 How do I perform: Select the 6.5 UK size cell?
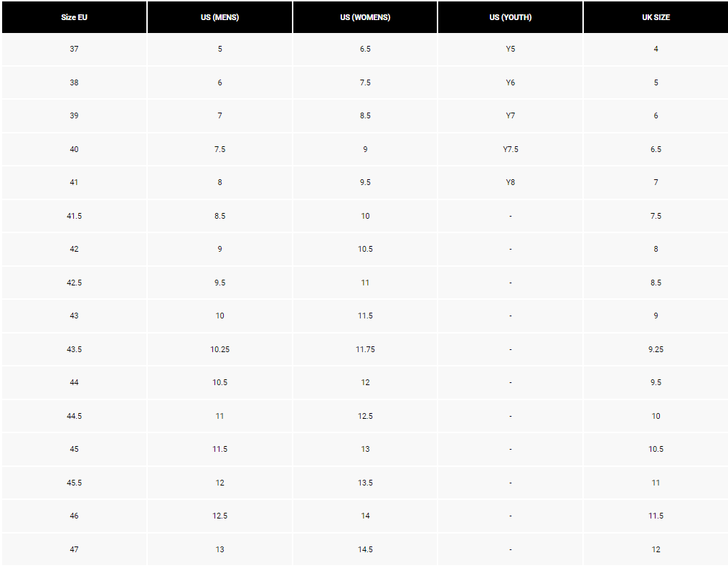pos(656,149)
